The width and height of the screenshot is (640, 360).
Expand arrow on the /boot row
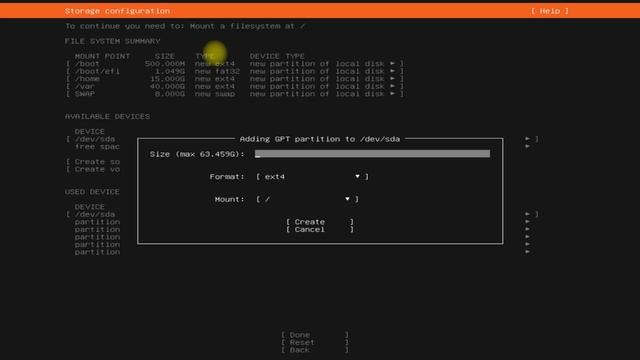point(392,64)
